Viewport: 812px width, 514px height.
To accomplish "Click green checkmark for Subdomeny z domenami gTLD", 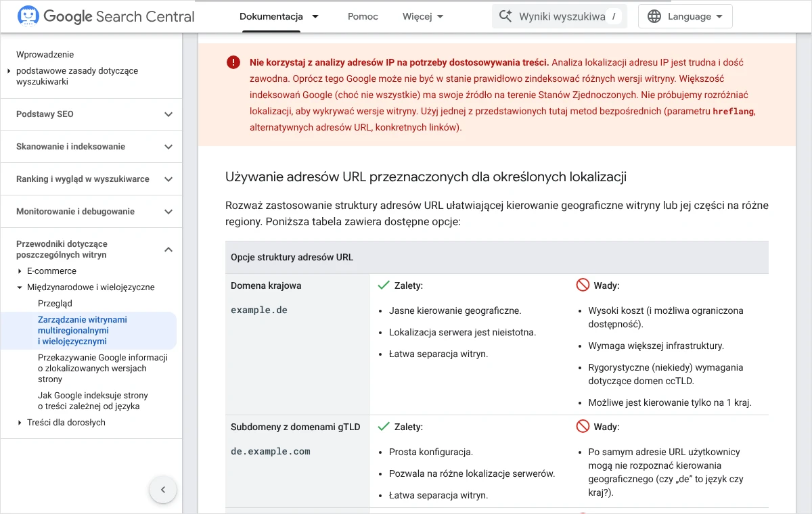I will [x=383, y=427].
